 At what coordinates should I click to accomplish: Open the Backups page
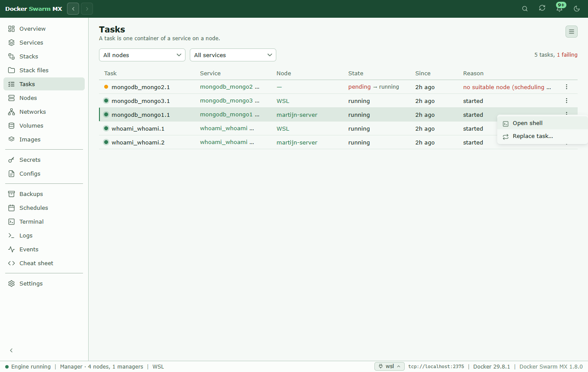tap(44, 194)
